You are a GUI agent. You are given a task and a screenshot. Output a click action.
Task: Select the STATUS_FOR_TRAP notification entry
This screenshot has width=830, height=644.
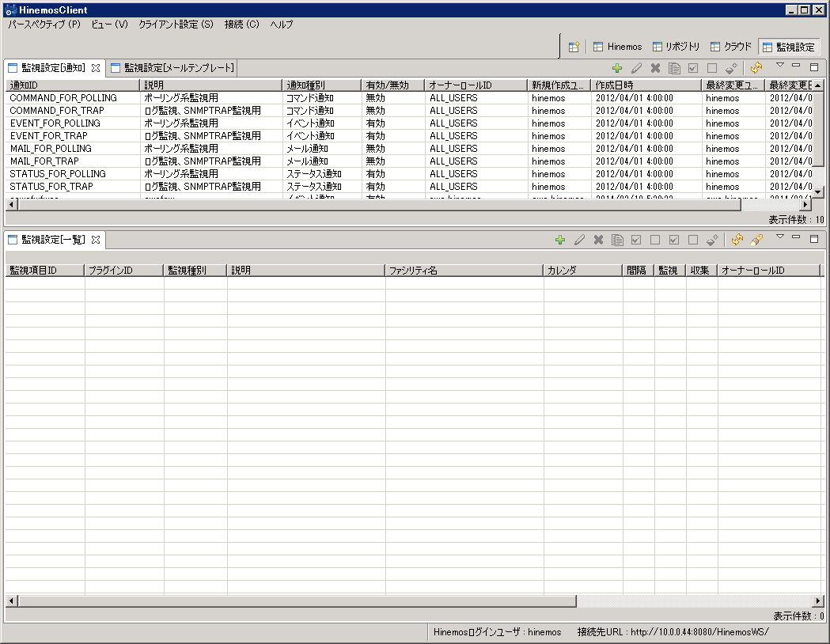(x=408, y=187)
